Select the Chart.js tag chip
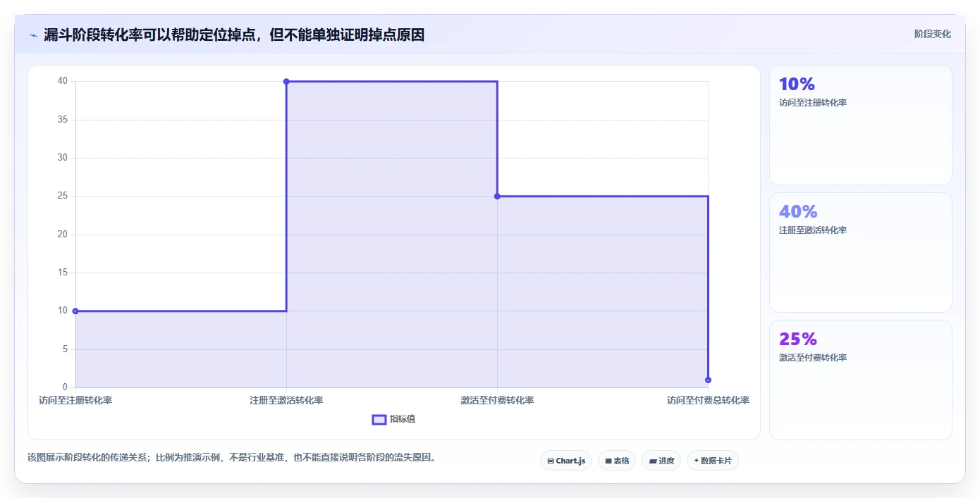This screenshot has width=980, height=498. pos(566,461)
